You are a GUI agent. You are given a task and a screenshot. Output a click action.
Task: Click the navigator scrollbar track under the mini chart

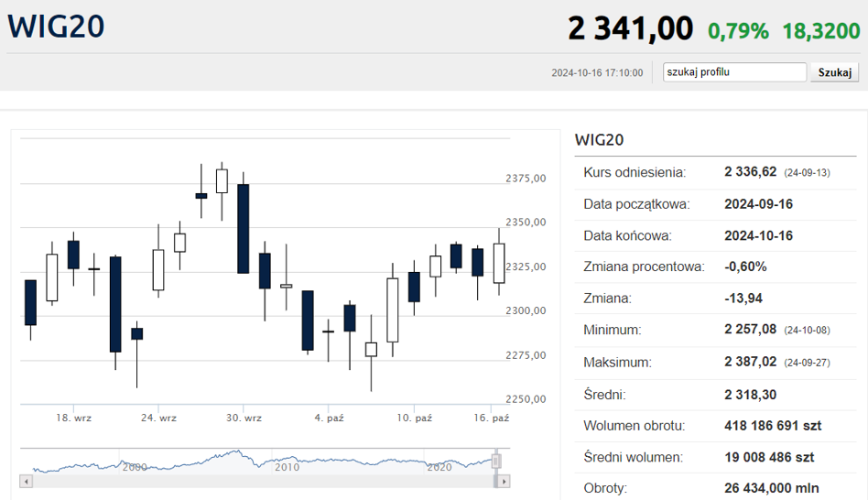[263, 482]
